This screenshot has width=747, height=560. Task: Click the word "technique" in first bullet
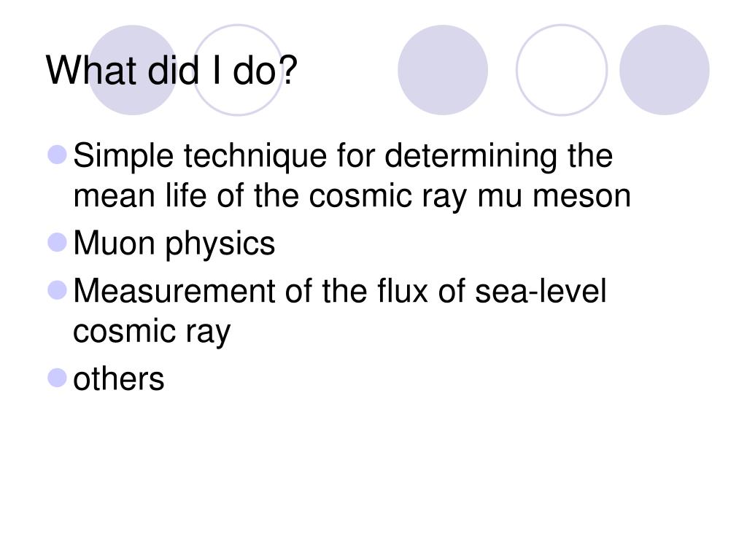coord(255,157)
